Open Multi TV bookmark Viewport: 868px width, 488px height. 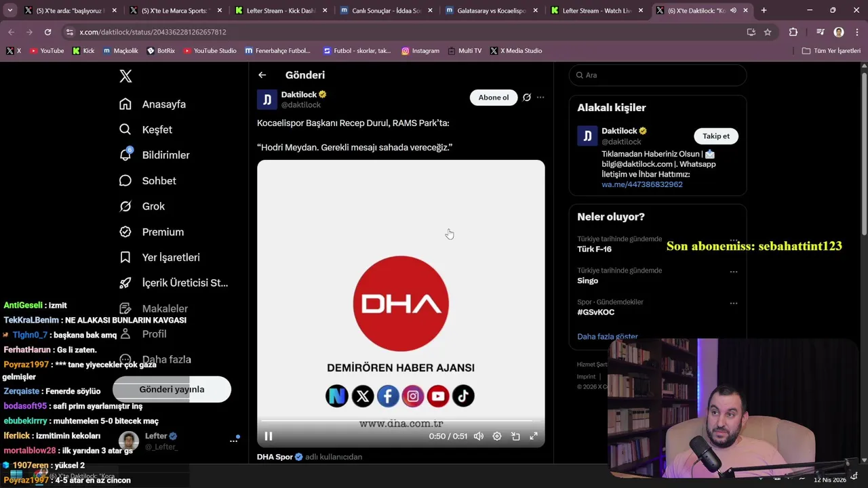(465, 51)
